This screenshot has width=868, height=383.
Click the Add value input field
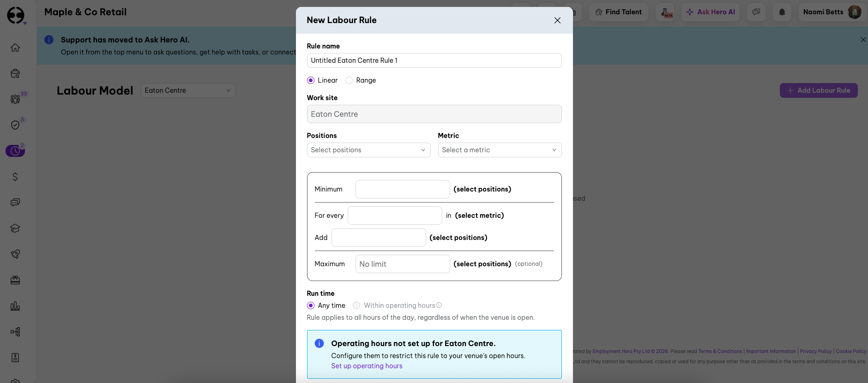(x=379, y=238)
